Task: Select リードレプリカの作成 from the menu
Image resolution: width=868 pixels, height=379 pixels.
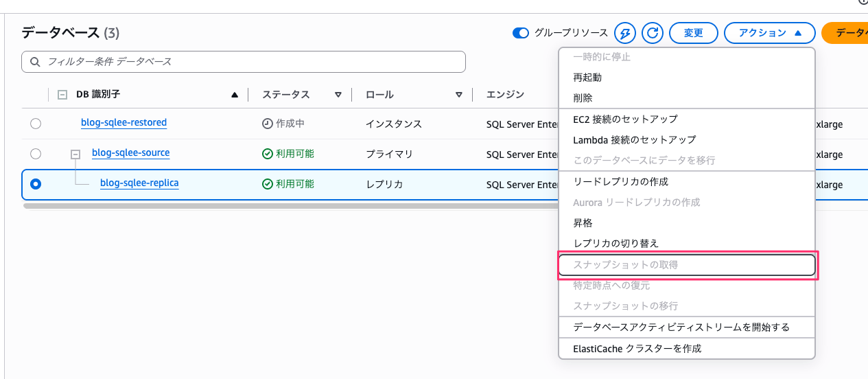Action: (x=687, y=182)
